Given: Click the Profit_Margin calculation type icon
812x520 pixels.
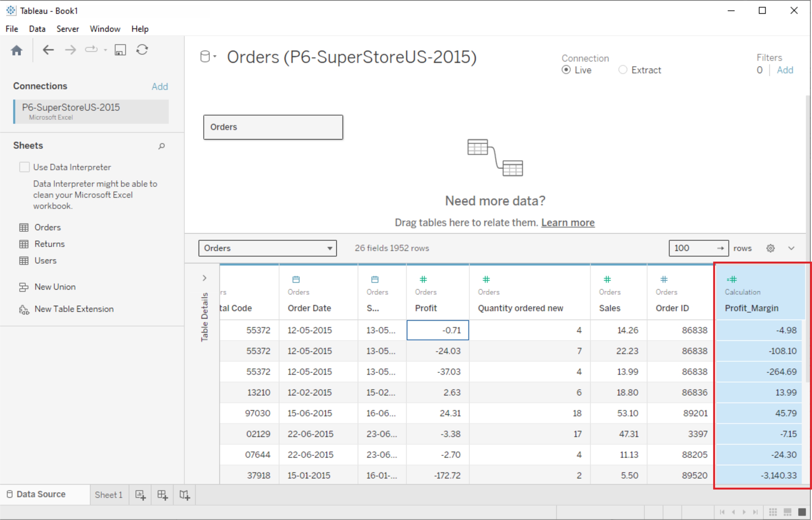Looking at the screenshot, I should 732,279.
